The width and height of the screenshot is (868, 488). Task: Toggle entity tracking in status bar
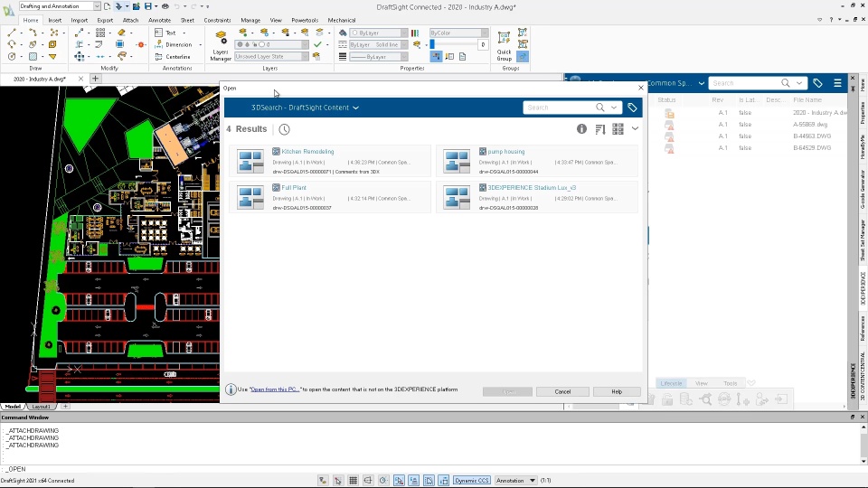413,480
